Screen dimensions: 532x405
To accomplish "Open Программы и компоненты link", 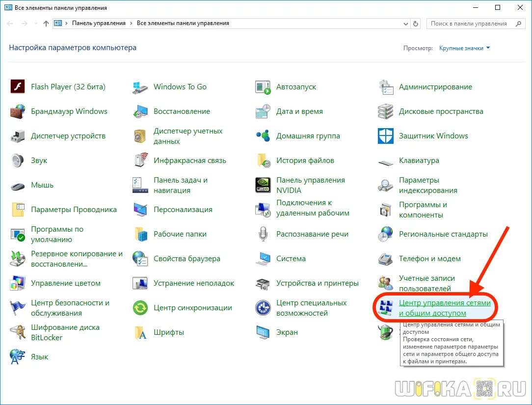I will coord(423,210).
